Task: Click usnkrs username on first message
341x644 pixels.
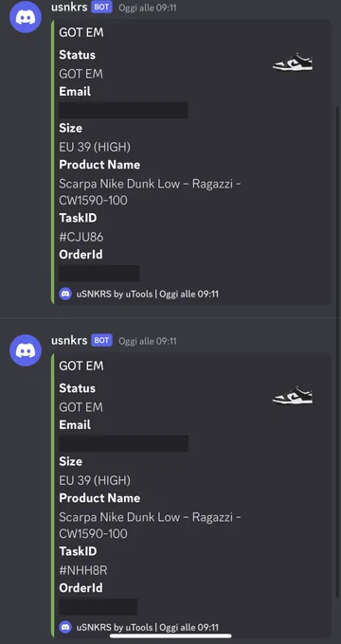Action: pos(69,7)
